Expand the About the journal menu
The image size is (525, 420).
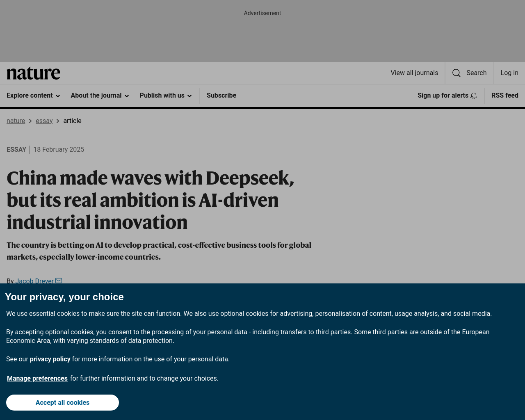(x=100, y=96)
